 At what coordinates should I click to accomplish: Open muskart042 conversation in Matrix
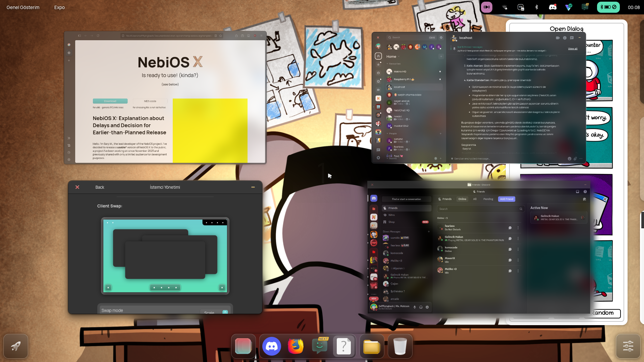coord(414,126)
